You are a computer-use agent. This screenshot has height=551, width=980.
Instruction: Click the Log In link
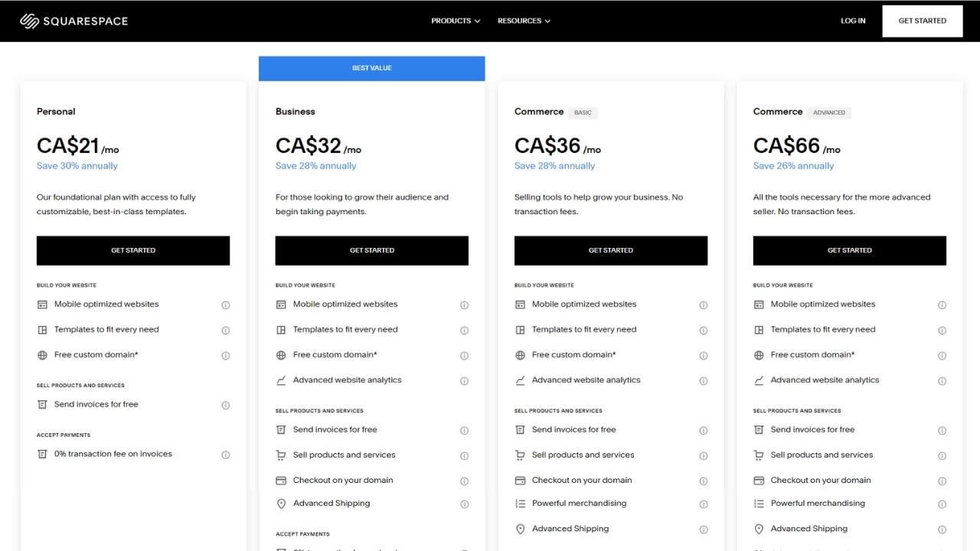pos(853,21)
